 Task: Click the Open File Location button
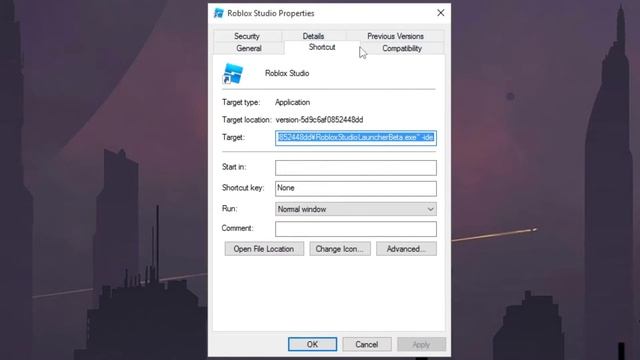coord(264,249)
